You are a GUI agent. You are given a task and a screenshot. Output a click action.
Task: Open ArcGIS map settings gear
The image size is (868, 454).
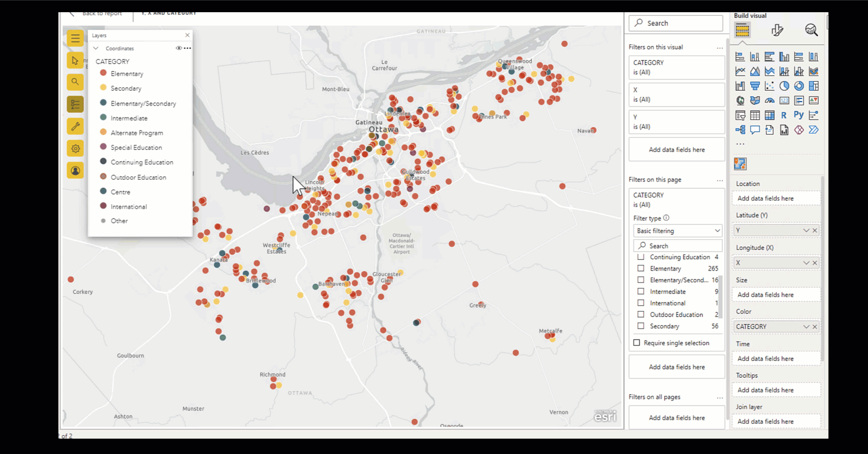(x=75, y=148)
